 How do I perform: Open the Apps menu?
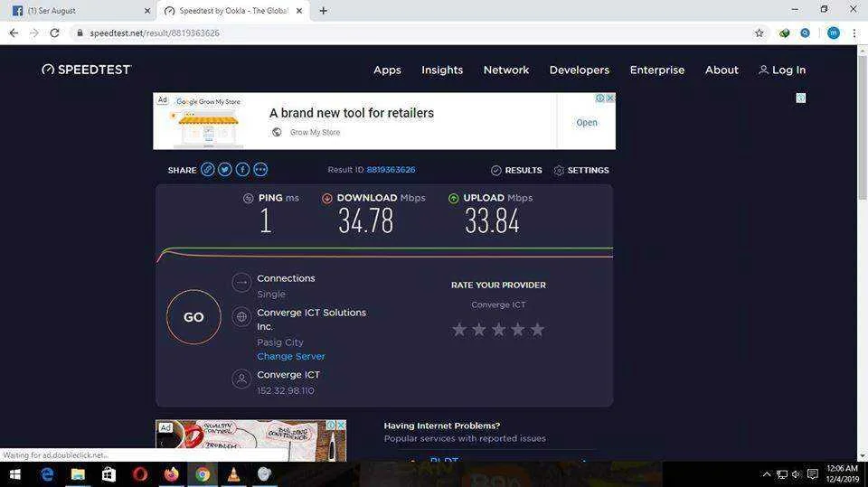point(387,70)
